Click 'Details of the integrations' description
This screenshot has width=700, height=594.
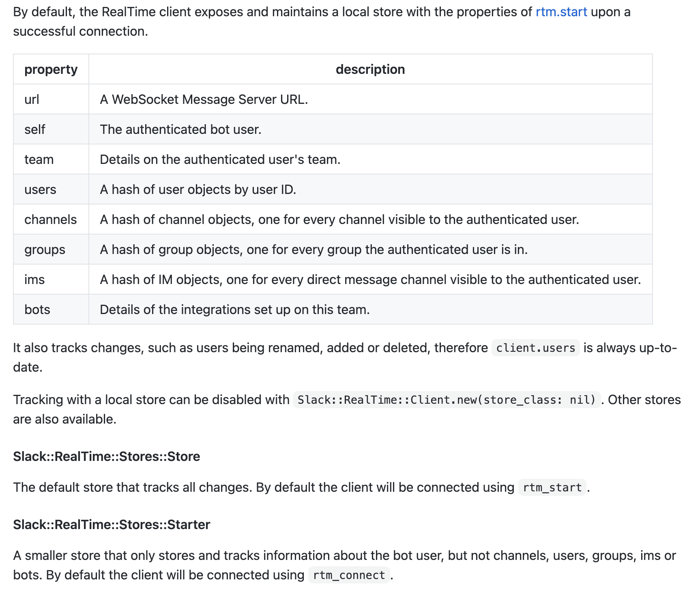[370, 310]
